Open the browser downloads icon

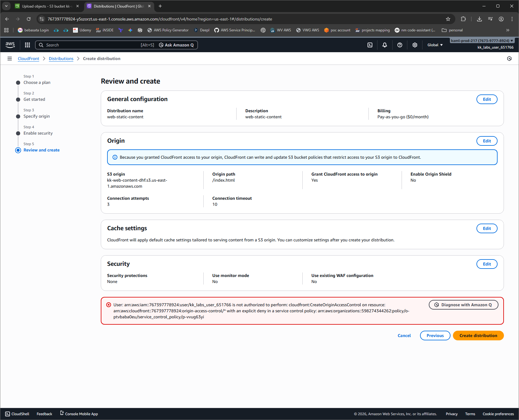click(479, 19)
